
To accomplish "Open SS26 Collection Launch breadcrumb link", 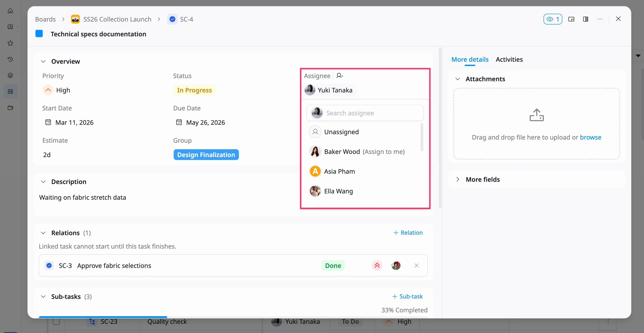I will pos(117,19).
